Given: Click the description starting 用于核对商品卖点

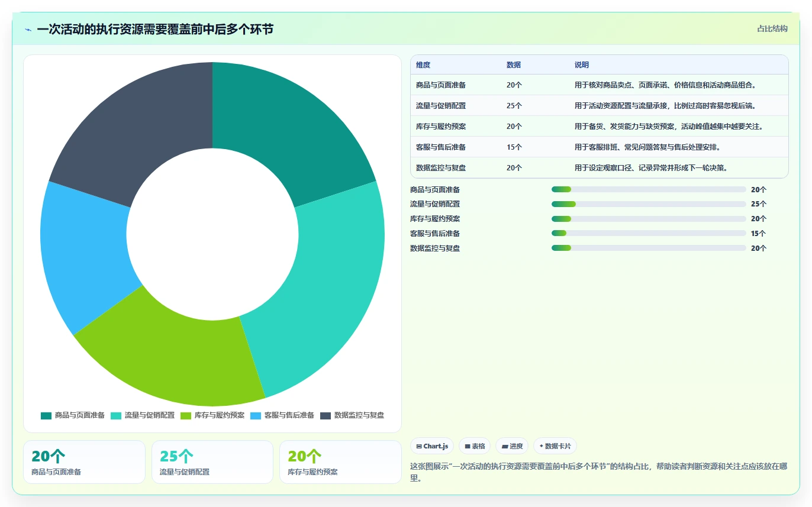Looking at the screenshot, I should click(665, 85).
